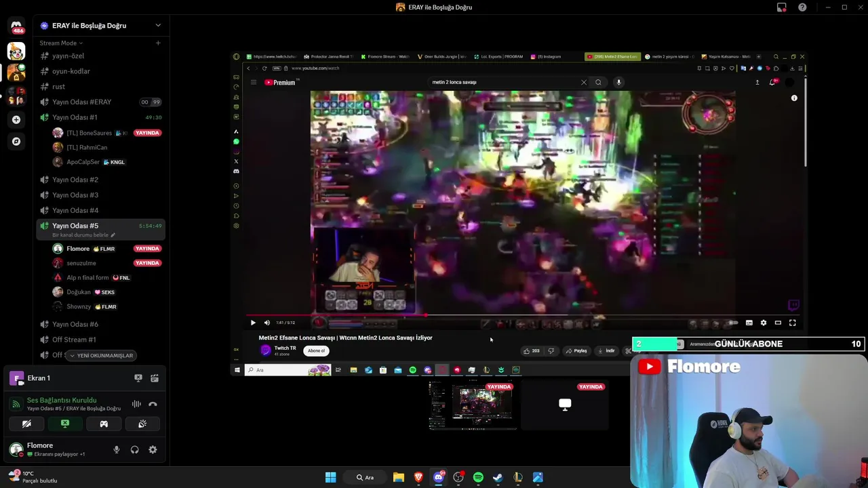Click İndir download button
Image resolution: width=868 pixels, height=488 pixels.
click(x=606, y=351)
